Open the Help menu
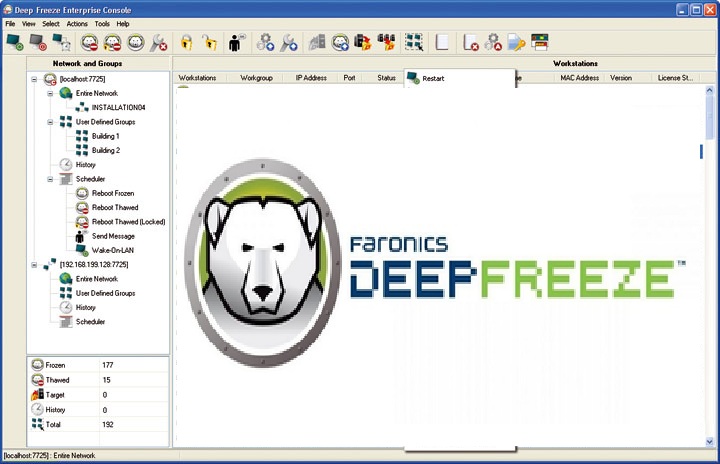Image resolution: width=720 pixels, height=464 pixels. click(123, 24)
